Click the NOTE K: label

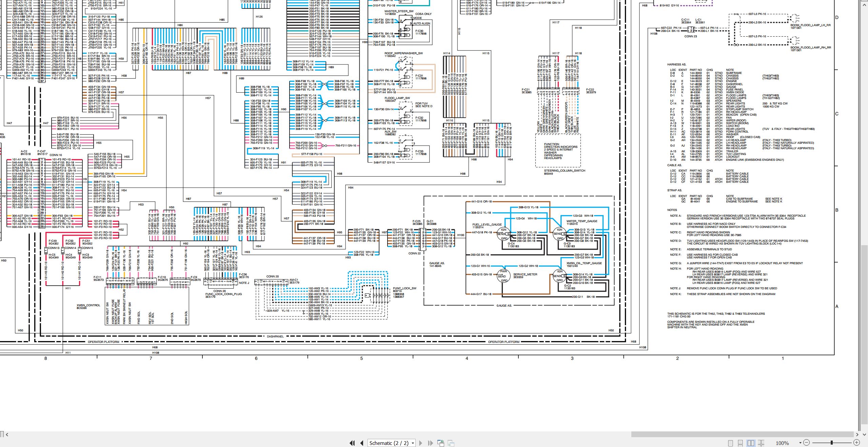[x=675, y=294]
